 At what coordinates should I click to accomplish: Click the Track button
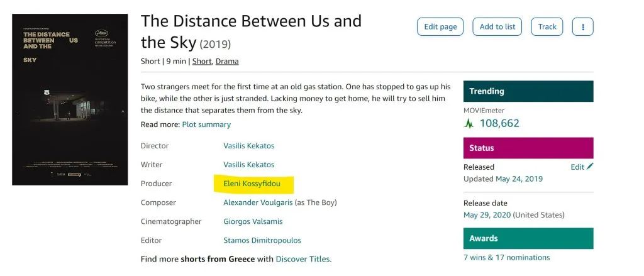pyautogui.click(x=547, y=27)
